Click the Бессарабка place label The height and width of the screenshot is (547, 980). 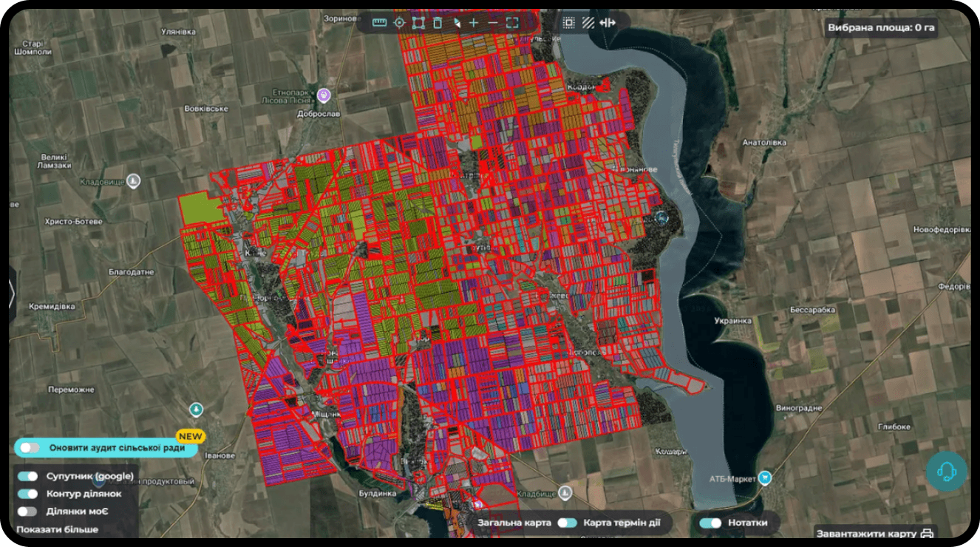point(812,309)
